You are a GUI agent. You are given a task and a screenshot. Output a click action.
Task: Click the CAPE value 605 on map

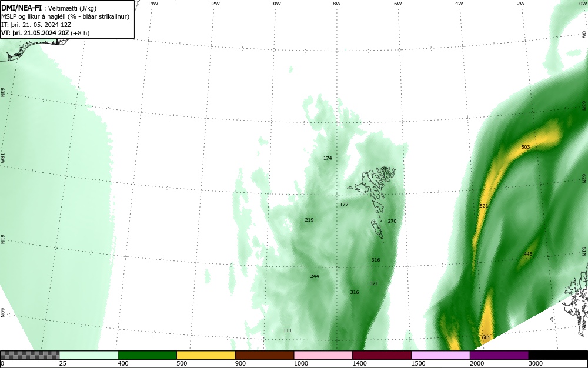[x=486, y=337]
